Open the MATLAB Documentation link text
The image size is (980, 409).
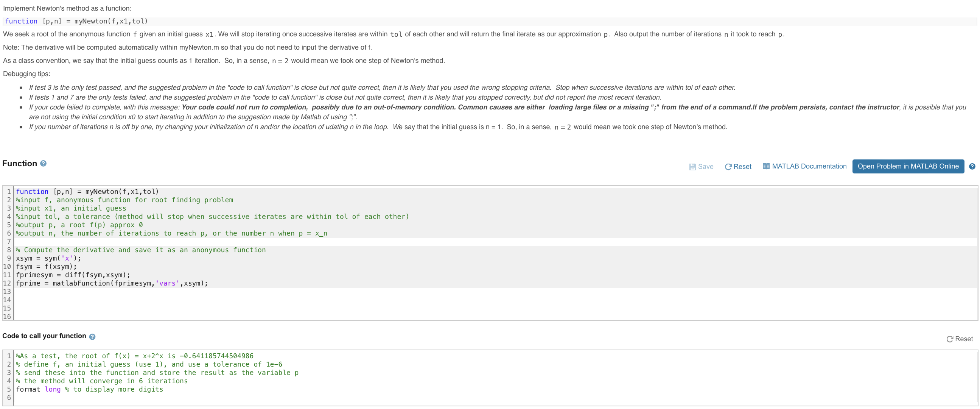[x=810, y=166]
